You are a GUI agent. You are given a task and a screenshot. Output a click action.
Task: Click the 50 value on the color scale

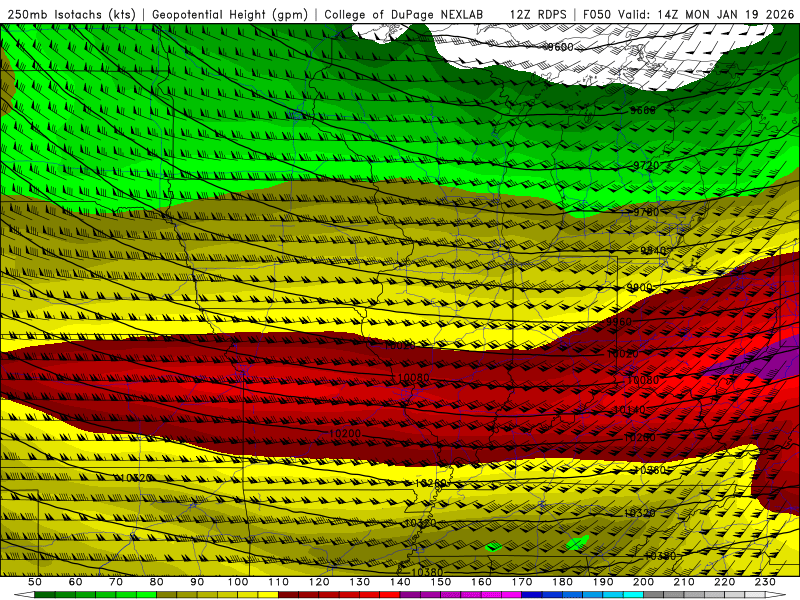click(x=35, y=582)
